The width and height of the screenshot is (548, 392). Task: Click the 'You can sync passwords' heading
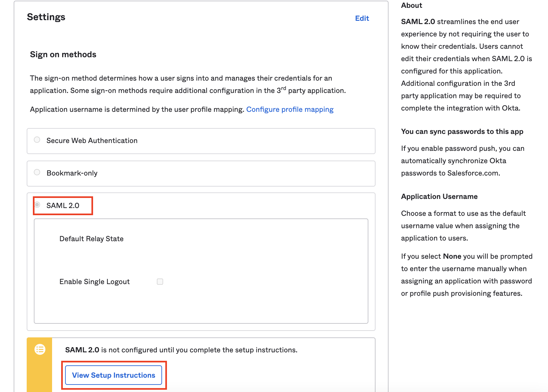tap(462, 131)
